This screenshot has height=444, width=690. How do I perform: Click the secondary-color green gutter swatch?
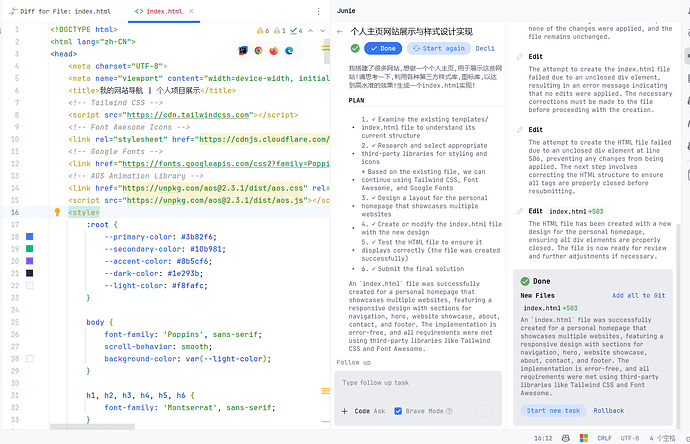coord(29,249)
